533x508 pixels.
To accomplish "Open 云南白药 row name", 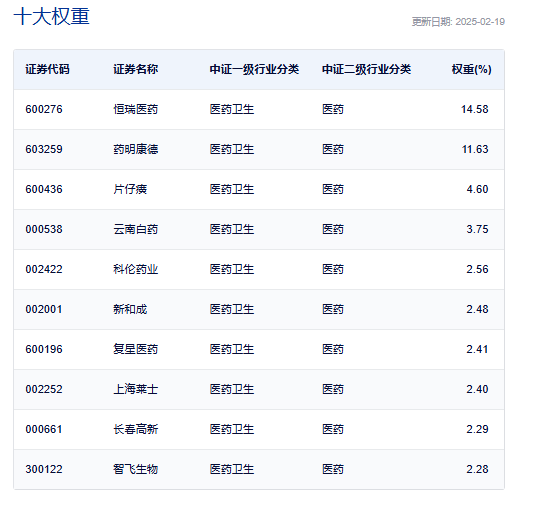I will point(136,230).
